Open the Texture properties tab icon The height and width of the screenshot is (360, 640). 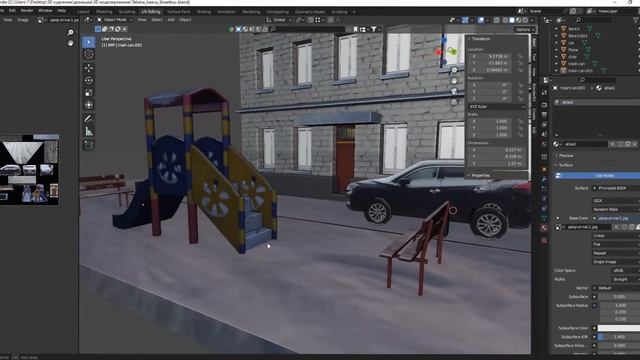(544, 240)
